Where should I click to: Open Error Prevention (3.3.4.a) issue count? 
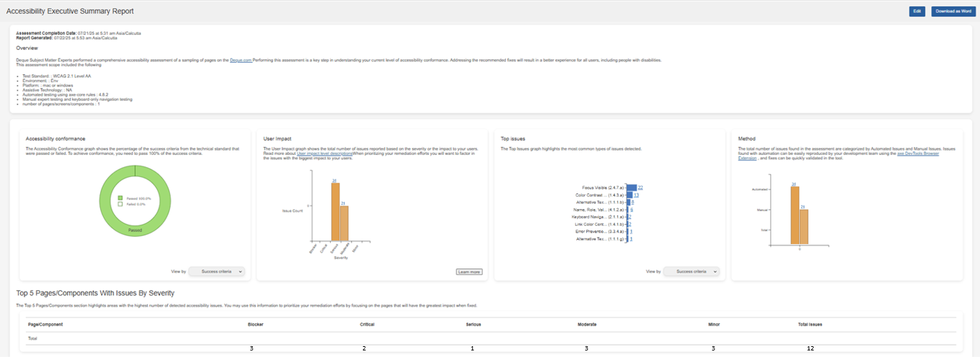[x=631, y=231]
